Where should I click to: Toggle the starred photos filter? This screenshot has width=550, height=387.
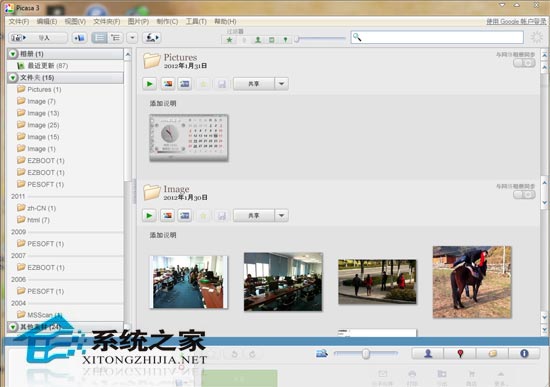pyautogui.click(x=230, y=40)
